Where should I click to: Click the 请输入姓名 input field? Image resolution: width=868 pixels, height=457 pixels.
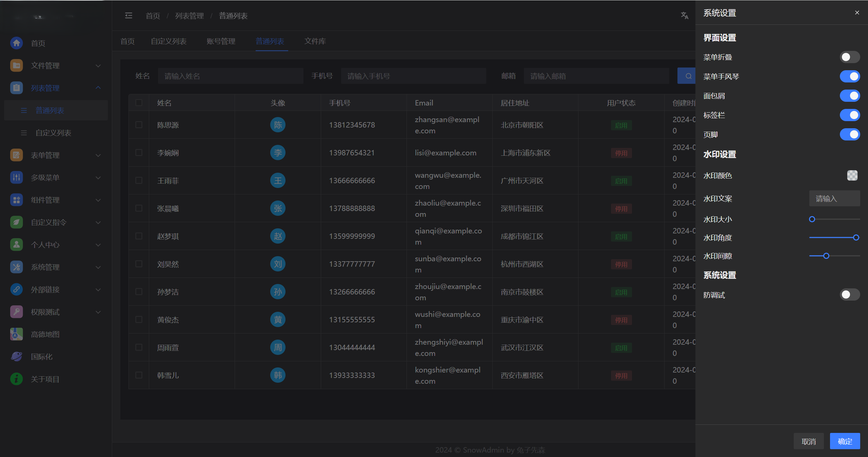pyautogui.click(x=231, y=76)
